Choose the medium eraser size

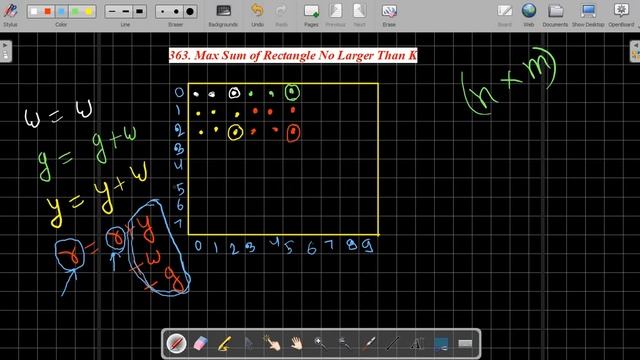click(x=176, y=11)
